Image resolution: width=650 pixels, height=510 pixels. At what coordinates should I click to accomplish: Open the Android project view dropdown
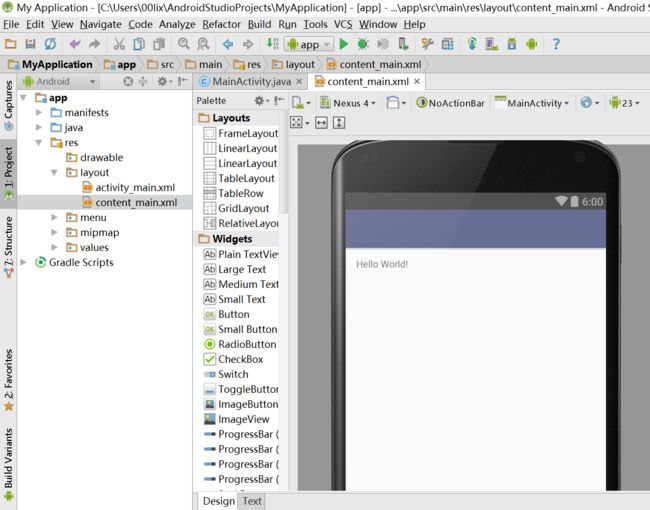click(59, 81)
